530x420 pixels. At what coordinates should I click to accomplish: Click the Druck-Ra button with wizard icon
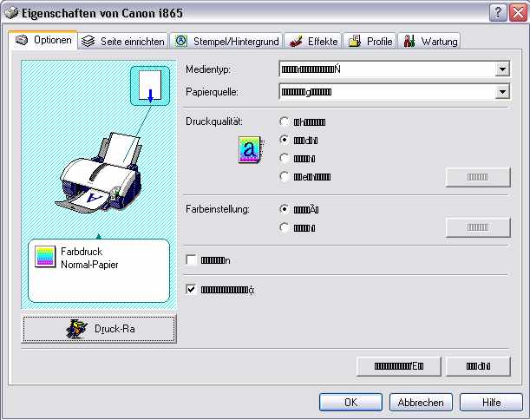(x=99, y=329)
